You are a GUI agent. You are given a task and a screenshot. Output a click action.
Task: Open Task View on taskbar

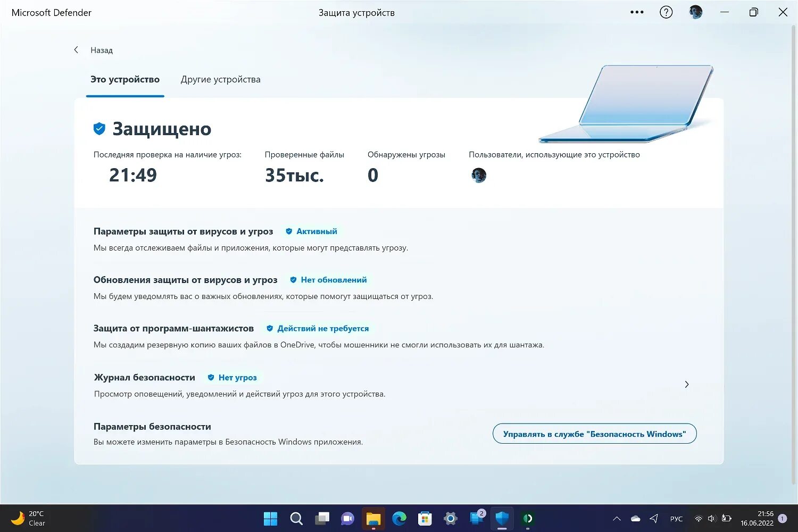(322, 519)
